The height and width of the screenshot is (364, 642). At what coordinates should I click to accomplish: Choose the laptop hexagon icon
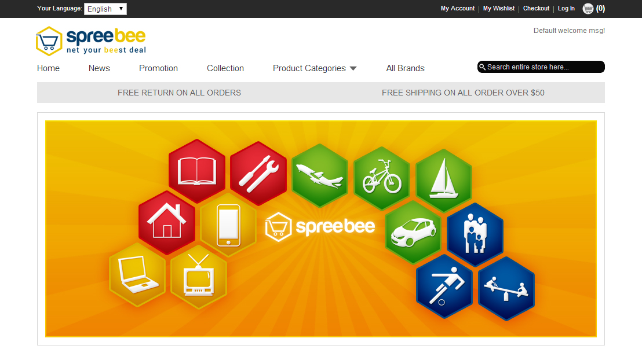[137, 274]
